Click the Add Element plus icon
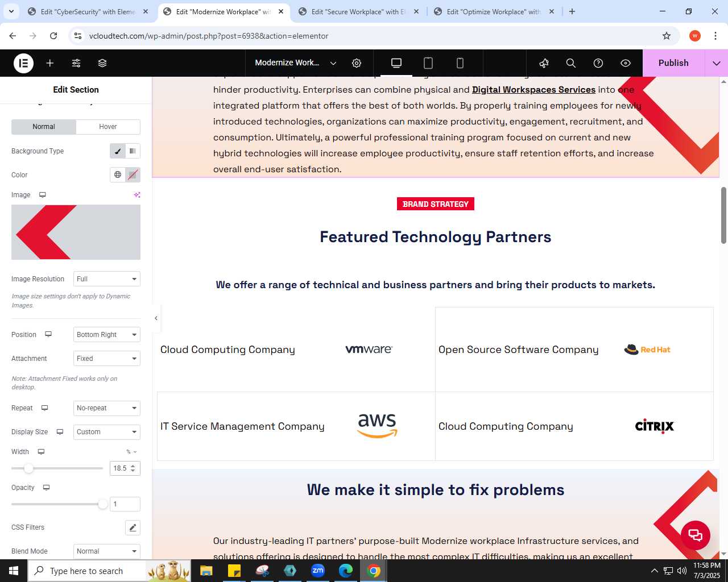This screenshot has height=582, width=728. (50, 63)
